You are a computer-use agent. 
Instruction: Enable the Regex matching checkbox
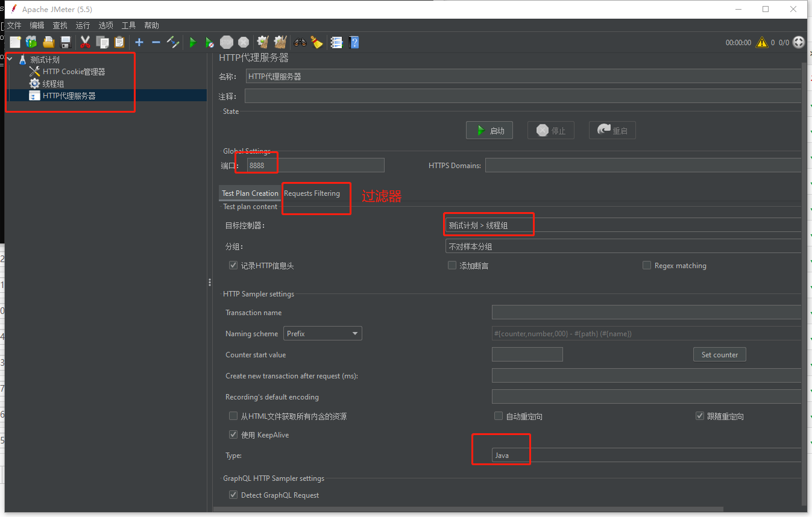(647, 265)
